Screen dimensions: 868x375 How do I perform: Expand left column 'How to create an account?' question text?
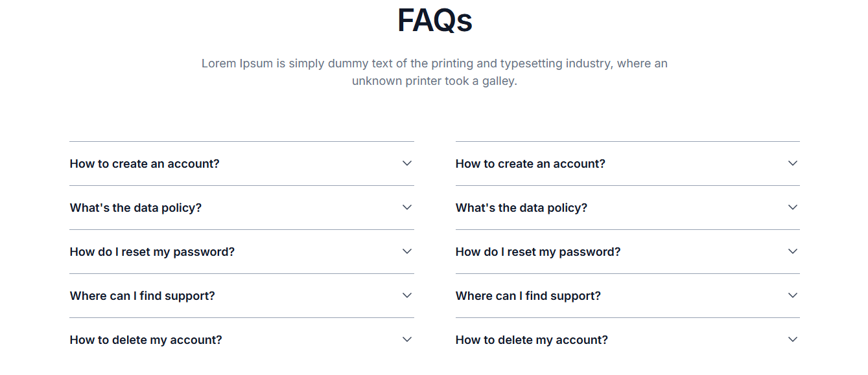[145, 164]
